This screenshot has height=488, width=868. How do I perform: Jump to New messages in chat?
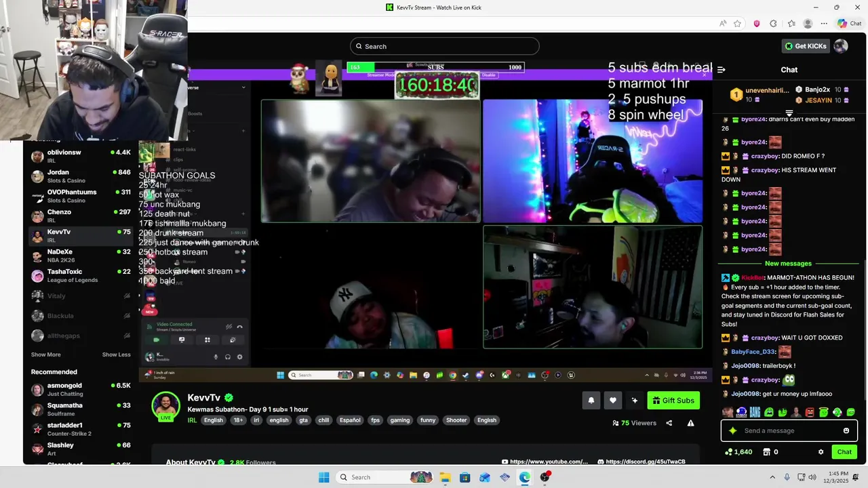(788, 264)
